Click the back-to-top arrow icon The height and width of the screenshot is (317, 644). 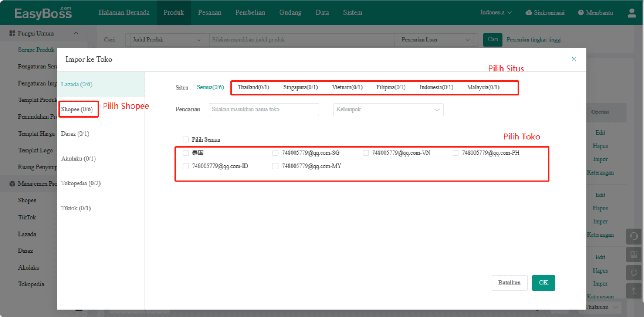(634, 290)
